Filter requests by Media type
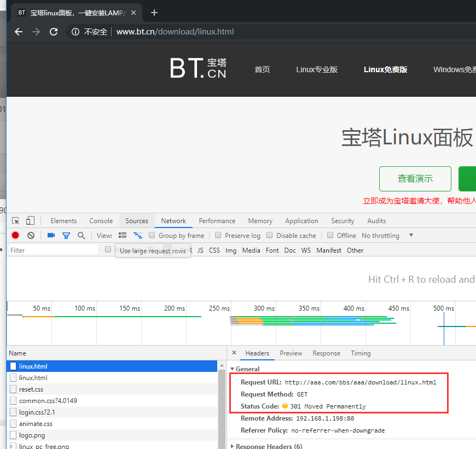Image resolution: width=476 pixels, height=449 pixels. pos(251,250)
